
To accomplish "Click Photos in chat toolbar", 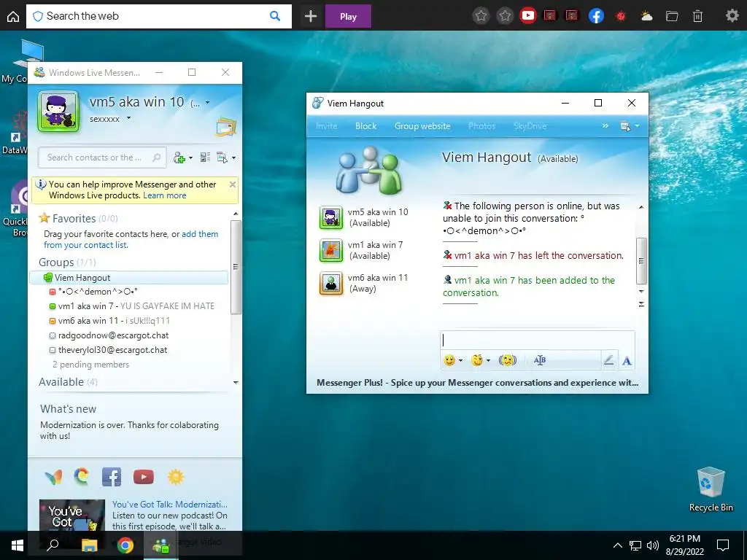I will [x=481, y=126].
